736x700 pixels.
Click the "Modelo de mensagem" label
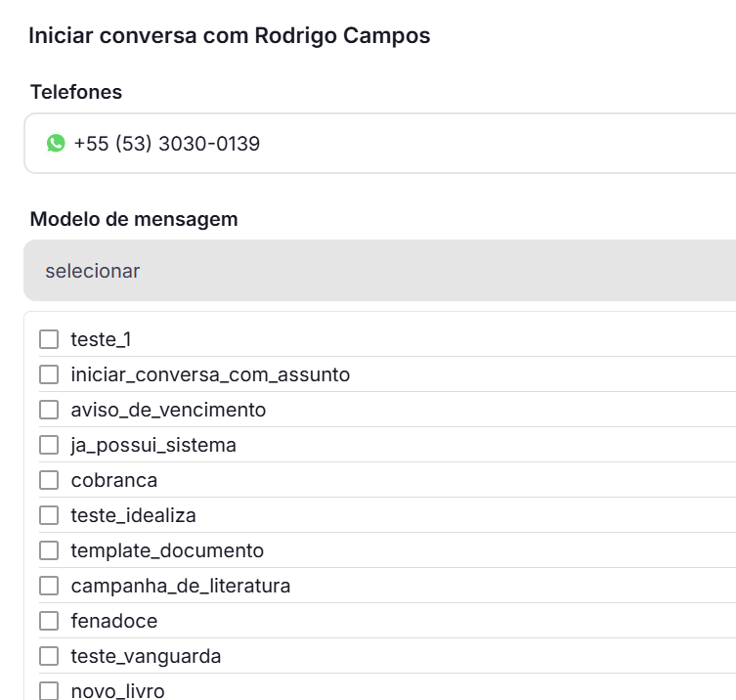coord(134,219)
